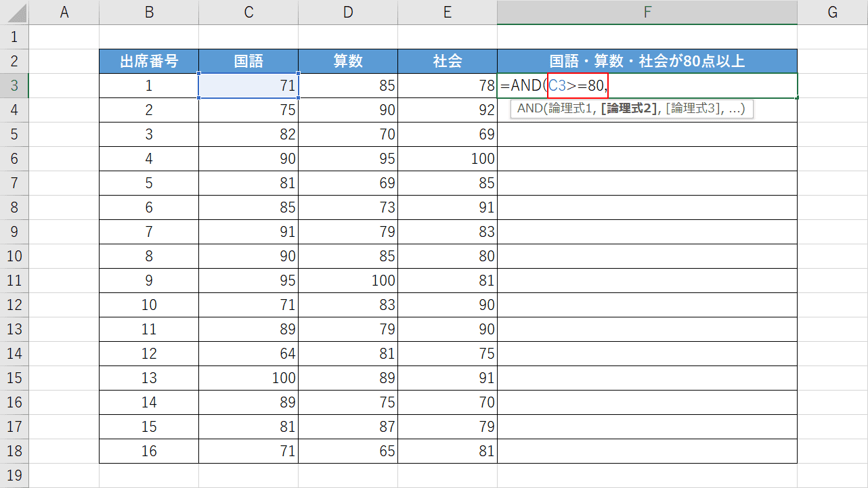Screen dimensions: 868x488
Task: Click attendance number 13 in column B
Action: pos(149,378)
